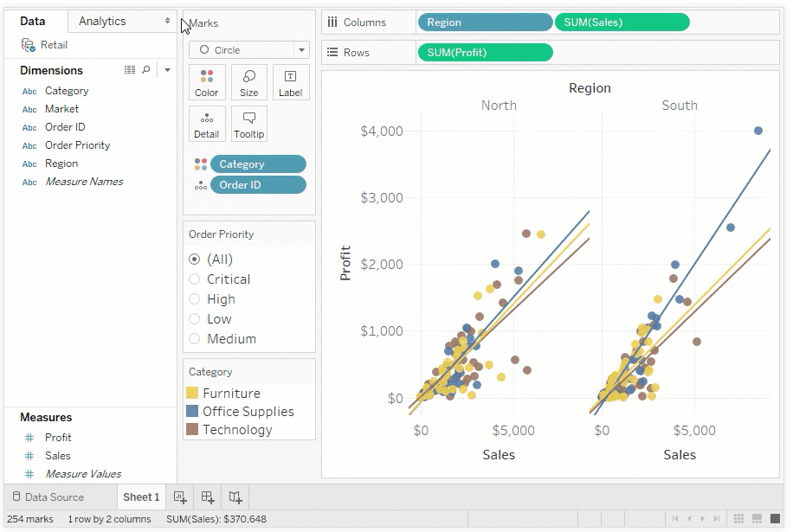Expand the Dimensions pane dropdown arrow
Viewport: 793px width, 532px height.
[167, 70]
